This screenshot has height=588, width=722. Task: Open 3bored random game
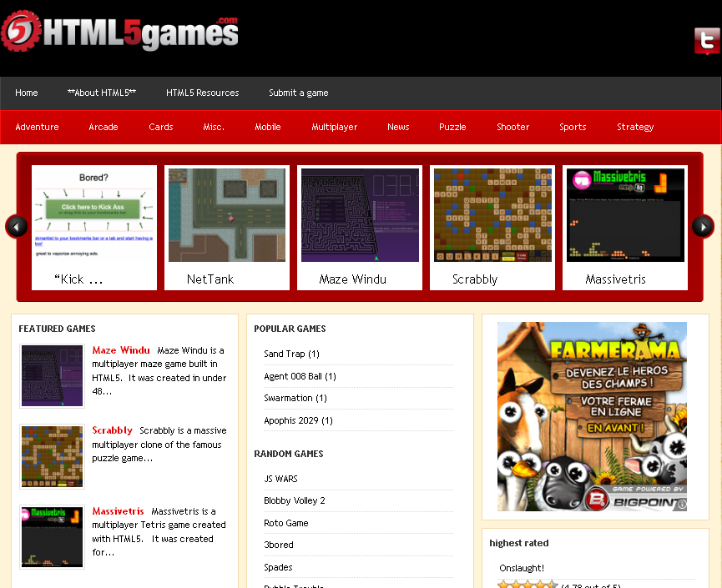pos(279,545)
